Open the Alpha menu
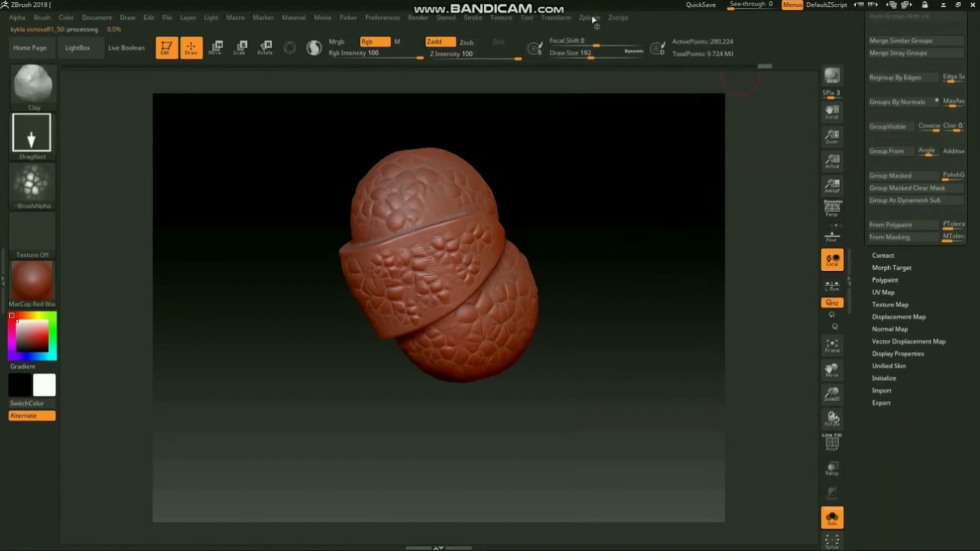This screenshot has width=980, height=551. (17, 18)
